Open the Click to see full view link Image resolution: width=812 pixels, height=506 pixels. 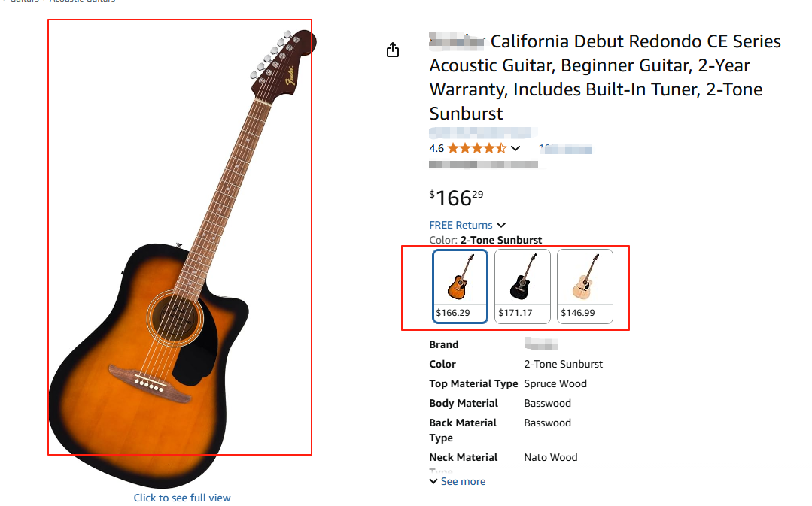[x=182, y=498]
